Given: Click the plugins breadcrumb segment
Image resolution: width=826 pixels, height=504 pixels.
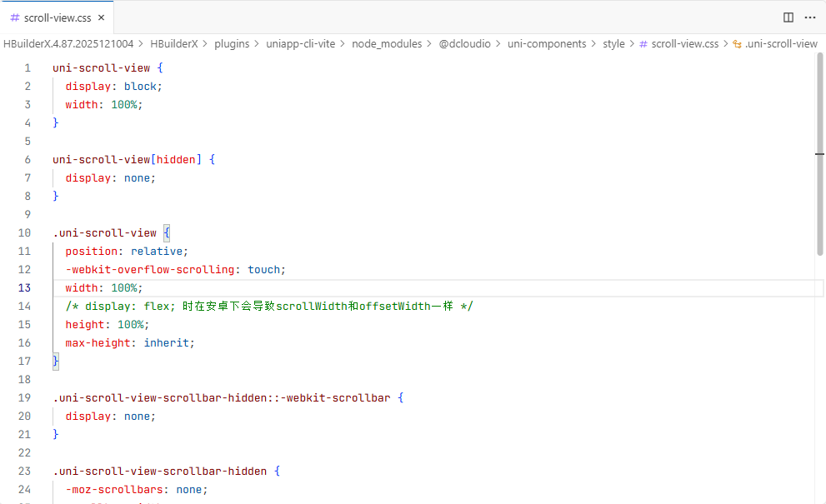Looking at the screenshot, I should click(x=232, y=43).
